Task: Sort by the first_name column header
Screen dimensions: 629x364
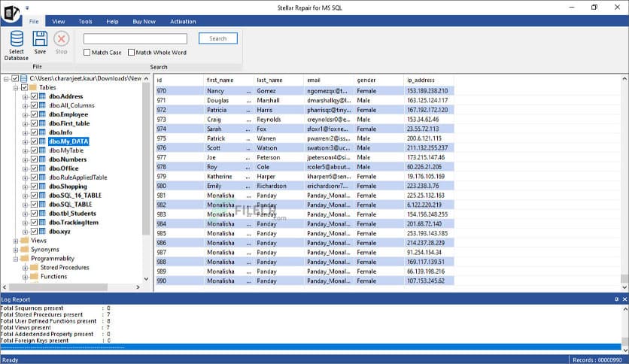Action: pyautogui.click(x=229, y=80)
